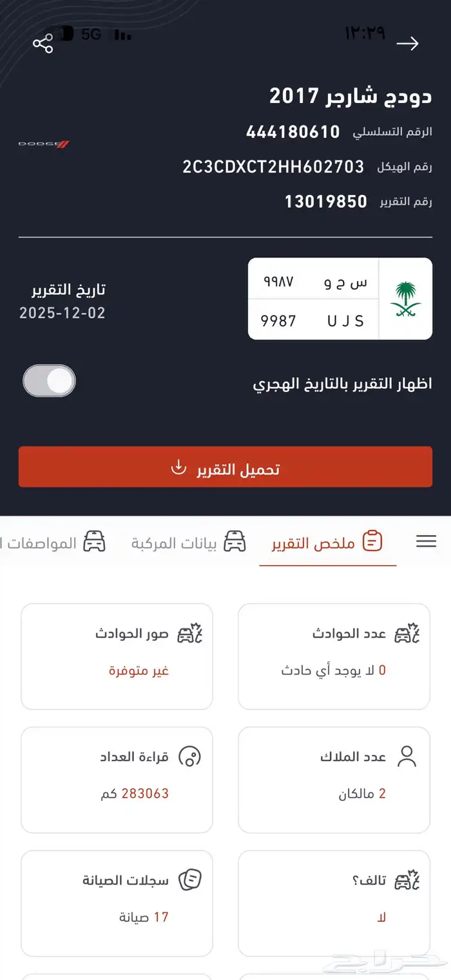Tap the car icon next to بيانات المركبة

pyautogui.click(x=236, y=542)
